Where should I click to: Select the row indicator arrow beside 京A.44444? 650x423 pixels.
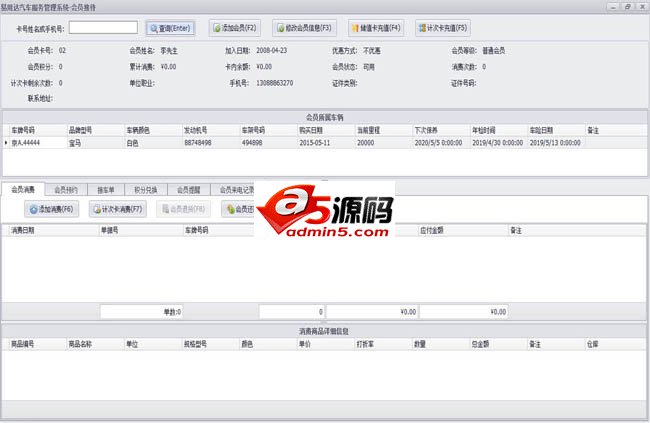click(x=6, y=143)
